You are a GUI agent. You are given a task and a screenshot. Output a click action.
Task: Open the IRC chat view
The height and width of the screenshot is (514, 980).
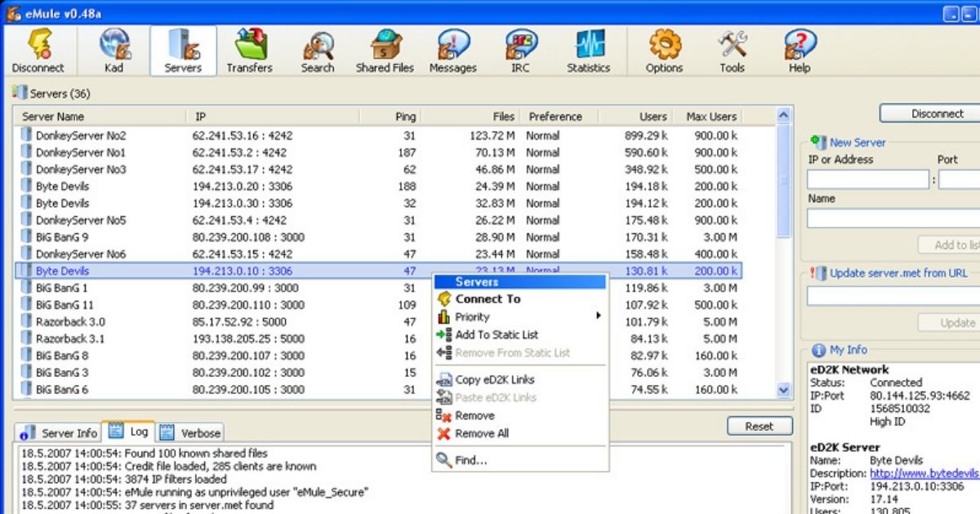[x=520, y=49]
